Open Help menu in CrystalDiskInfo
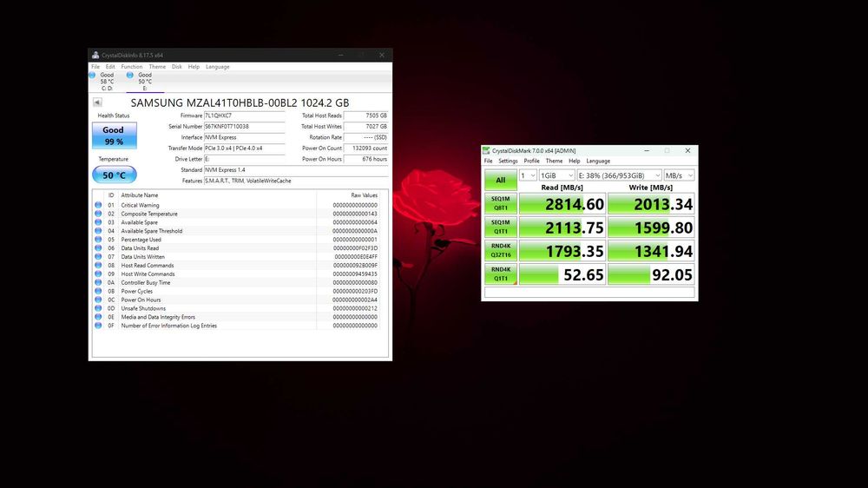The width and height of the screenshot is (868, 488). coord(194,67)
